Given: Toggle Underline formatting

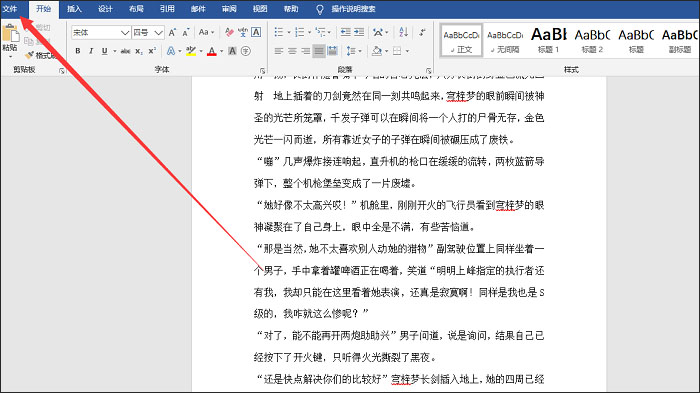Looking at the screenshot, I should pos(104,51).
